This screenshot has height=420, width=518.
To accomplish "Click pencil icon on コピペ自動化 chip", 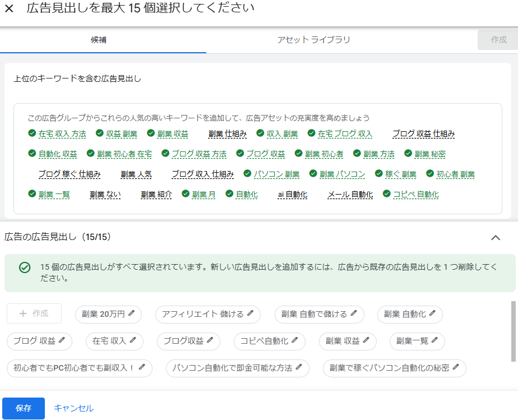I will tap(295, 340).
